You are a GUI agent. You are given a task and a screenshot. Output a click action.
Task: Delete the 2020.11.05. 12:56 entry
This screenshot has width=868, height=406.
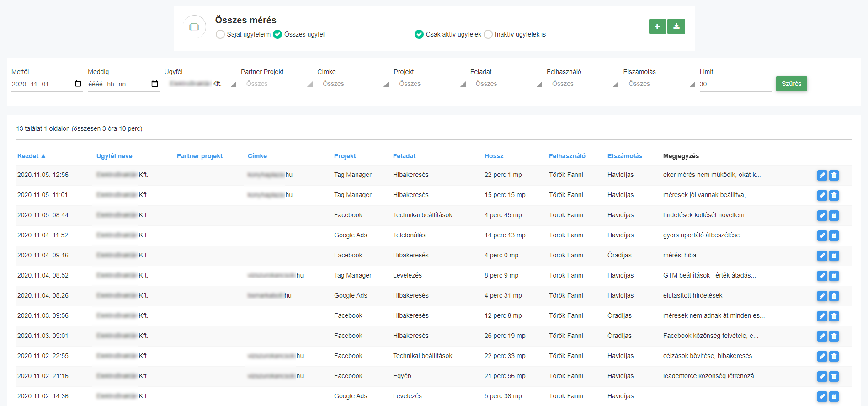(834, 175)
